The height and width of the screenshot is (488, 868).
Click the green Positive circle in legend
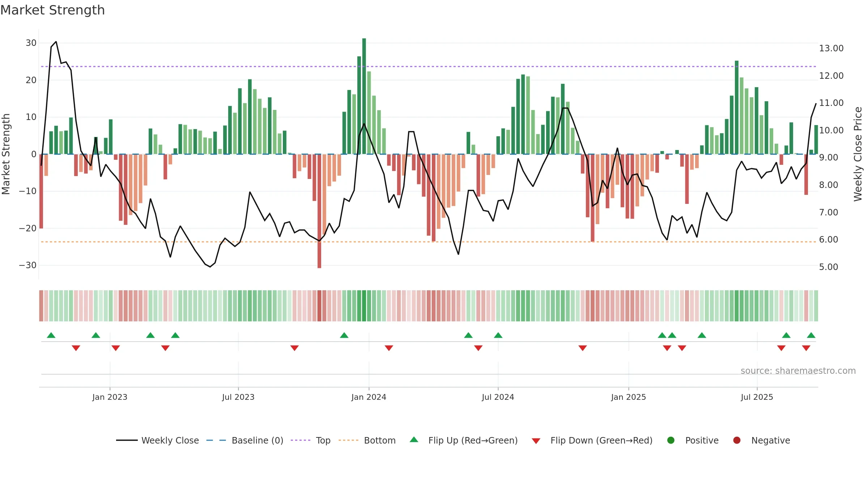coord(671,440)
